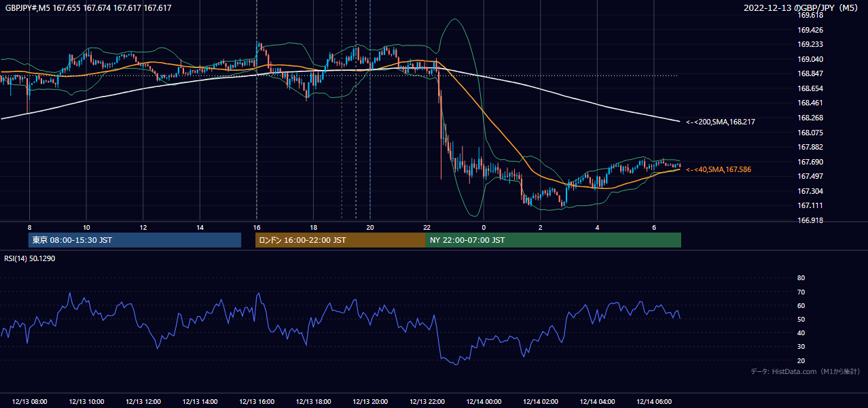Click hour label 16 under the price chart
This screenshot has width=868, height=408.
(x=257, y=227)
